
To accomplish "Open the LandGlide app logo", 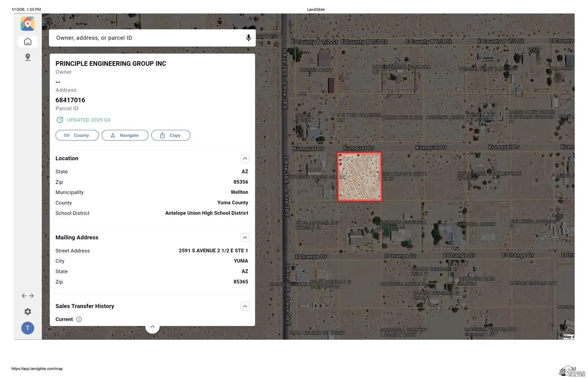I will tap(27, 23).
